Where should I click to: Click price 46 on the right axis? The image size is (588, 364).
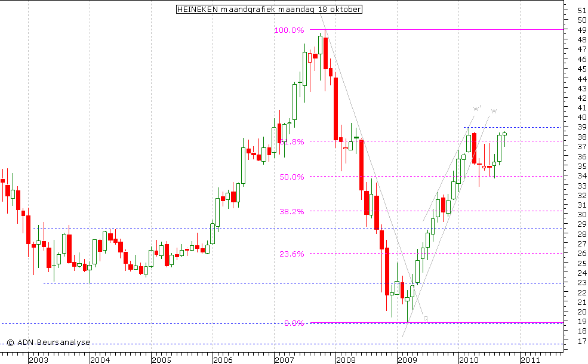coord(582,59)
